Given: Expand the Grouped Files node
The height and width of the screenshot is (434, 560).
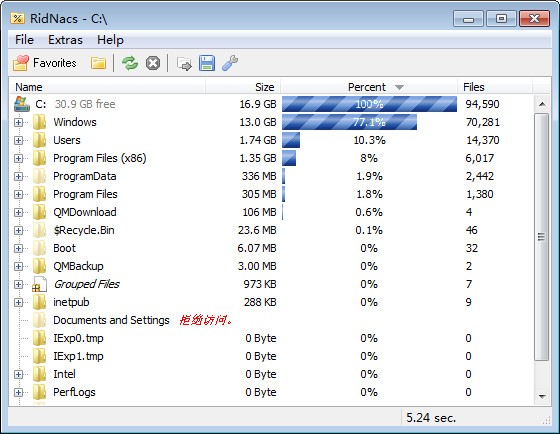Looking at the screenshot, I should click(x=18, y=284).
